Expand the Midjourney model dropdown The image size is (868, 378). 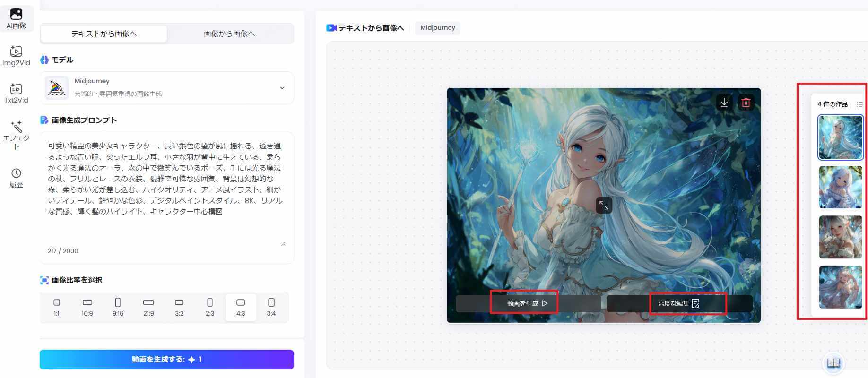(282, 88)
